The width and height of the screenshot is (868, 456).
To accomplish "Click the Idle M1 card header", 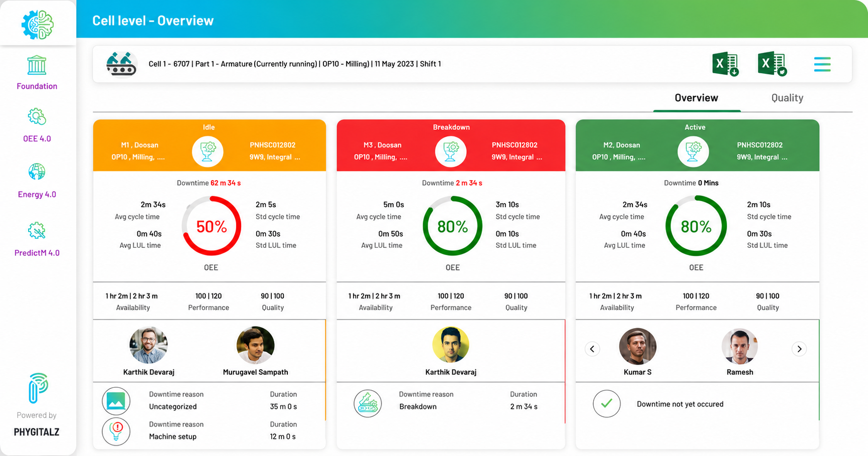I will [x=210, y=145].
